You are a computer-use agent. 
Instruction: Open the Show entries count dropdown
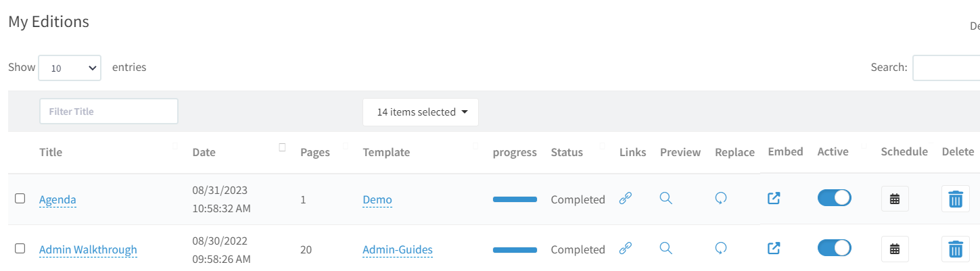click(70, 68)
